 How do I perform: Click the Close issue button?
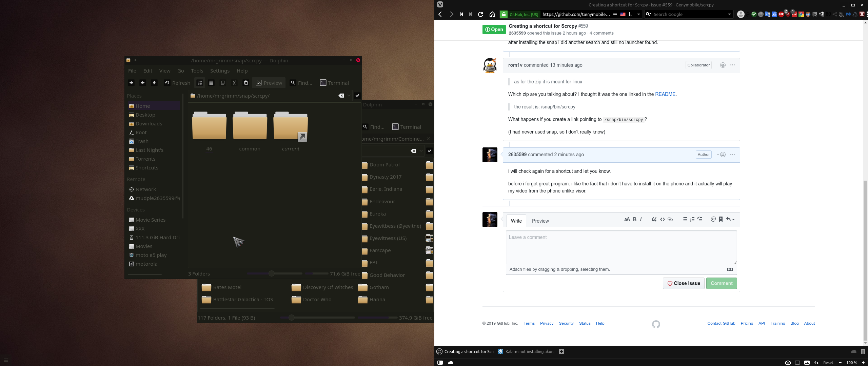[684, 283]
